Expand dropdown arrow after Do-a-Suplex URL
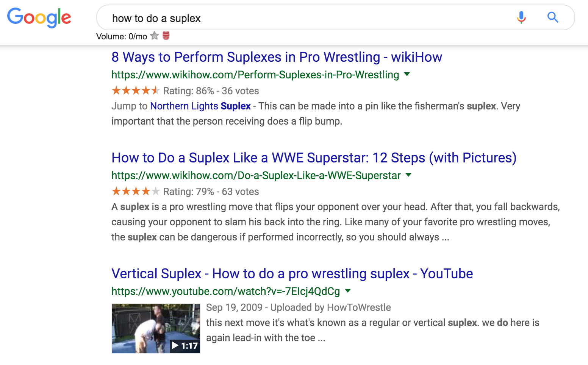The height and width of the screenshot is (365, 588). coord(408,175)
